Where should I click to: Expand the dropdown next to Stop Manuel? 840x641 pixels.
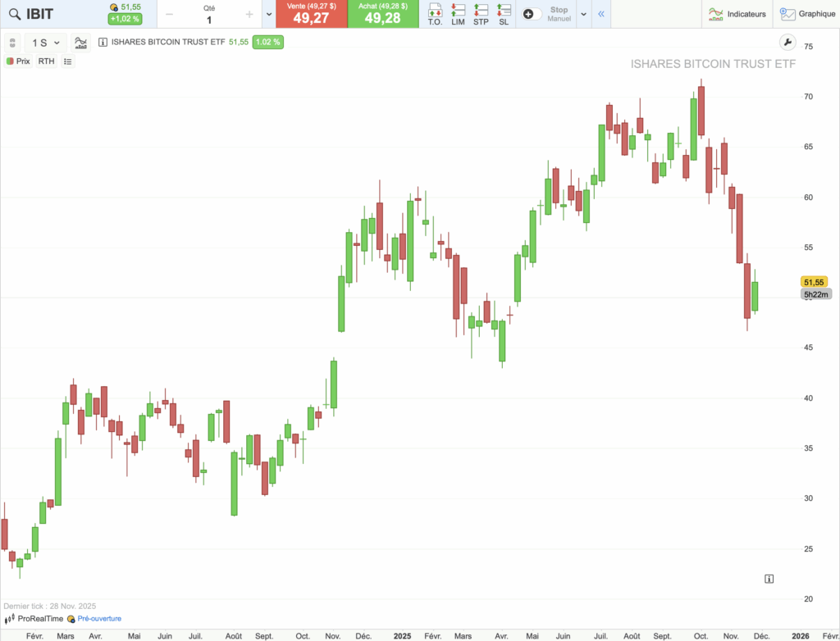point(583,14)
